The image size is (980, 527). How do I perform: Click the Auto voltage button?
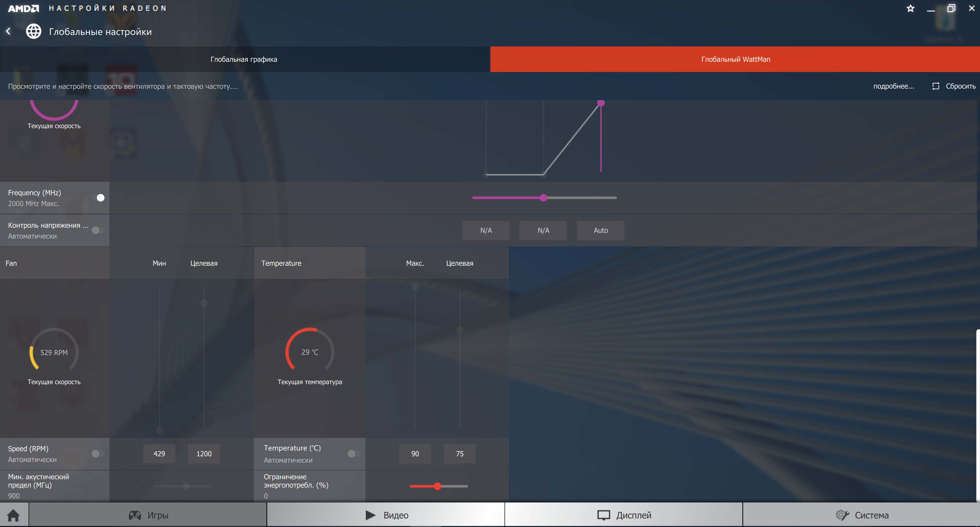point(601,230)
